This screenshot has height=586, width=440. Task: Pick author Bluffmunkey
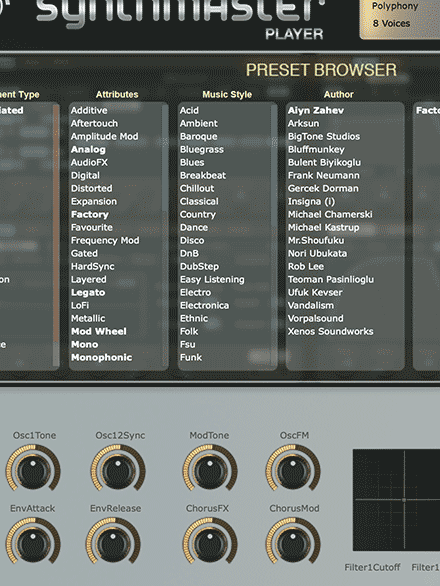(x=316, y=149)
